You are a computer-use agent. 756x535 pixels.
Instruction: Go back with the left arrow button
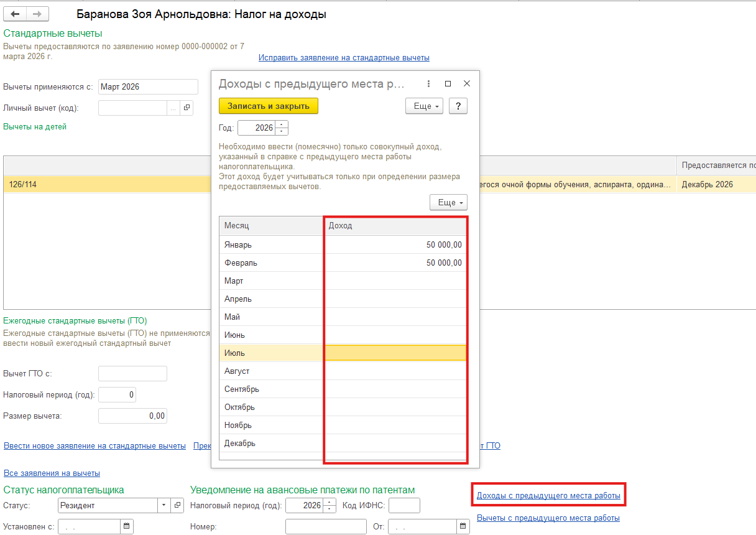click(15, 14)
